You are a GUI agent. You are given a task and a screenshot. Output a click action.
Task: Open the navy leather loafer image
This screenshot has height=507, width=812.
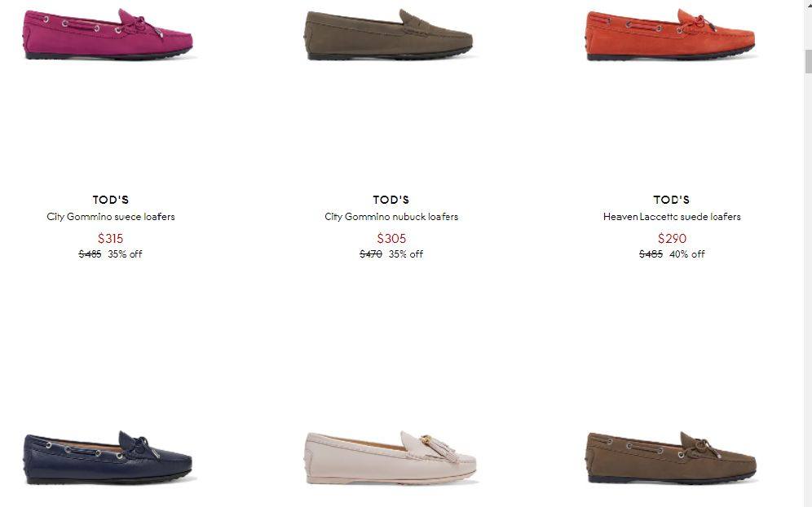pyautogui.click(x=108, y=457)
